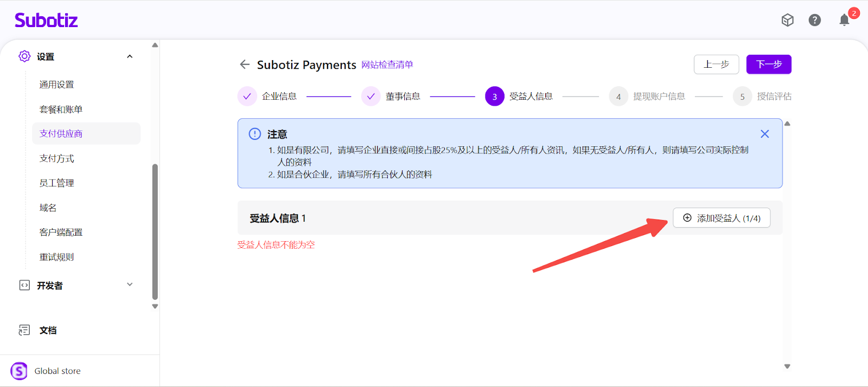Click sidebar scrollbar down arrow
This screenshot has height=387, width=868.
coord(155,306)
